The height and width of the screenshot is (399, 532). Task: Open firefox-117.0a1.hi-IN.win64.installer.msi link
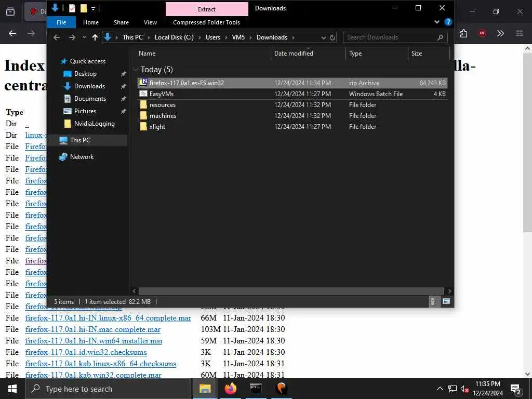tap(94, 341)
